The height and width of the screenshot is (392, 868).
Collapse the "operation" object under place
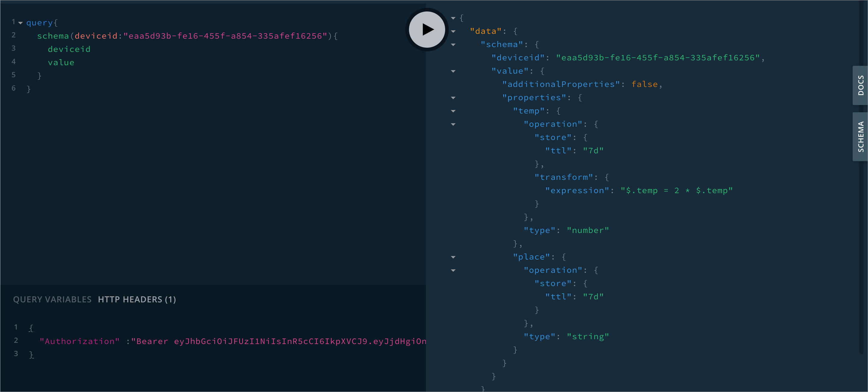[x=453, y=270]
